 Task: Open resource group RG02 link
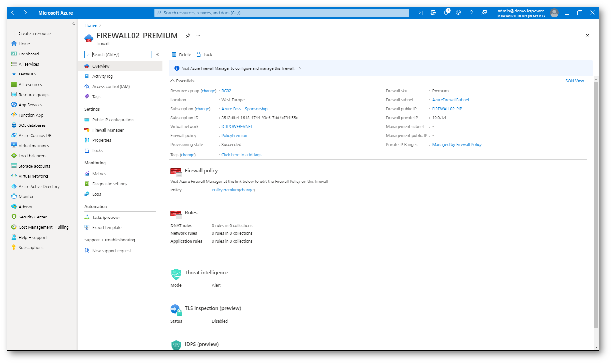click(x=226, y=91)
